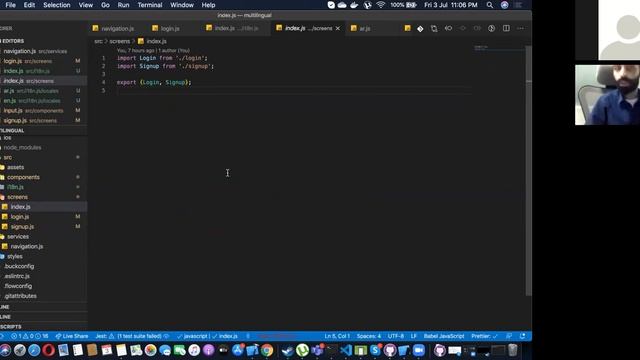Image resolution: width=640 pixels, height=360 pixels.
Task: Toggle file blame clock icon in editor toolbar
Action: coord(491,29)
